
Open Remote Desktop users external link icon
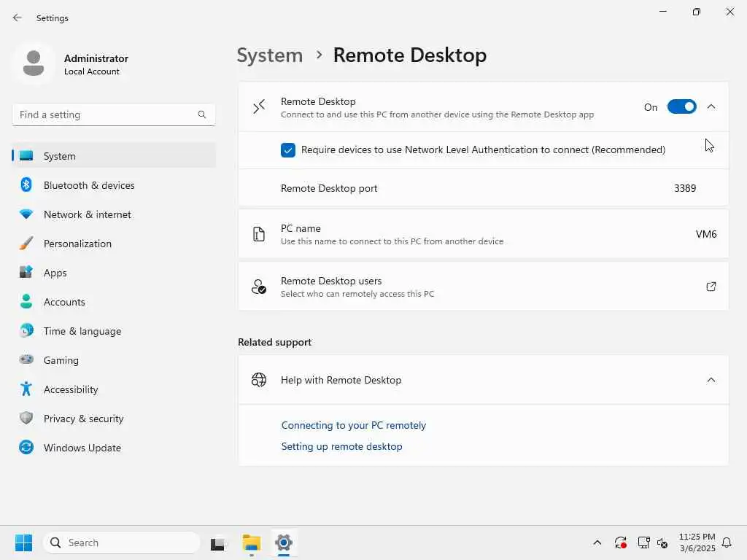coord(711,287)
